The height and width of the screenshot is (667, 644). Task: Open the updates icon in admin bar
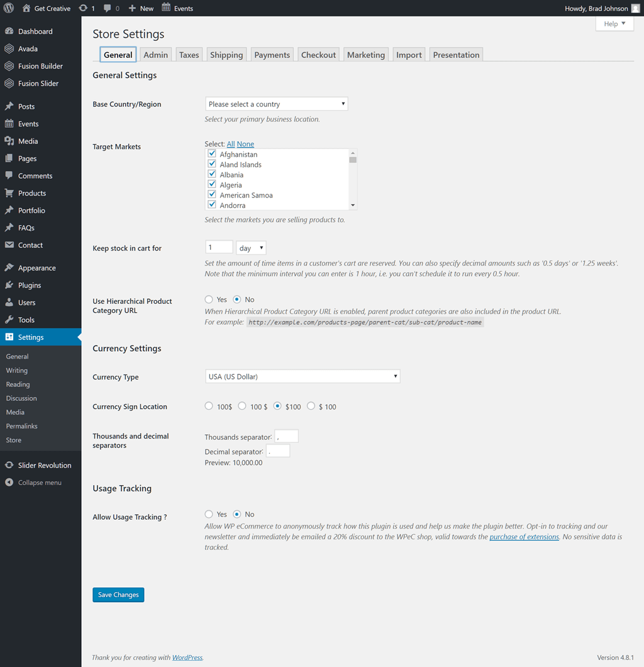[x=83, y=8]
